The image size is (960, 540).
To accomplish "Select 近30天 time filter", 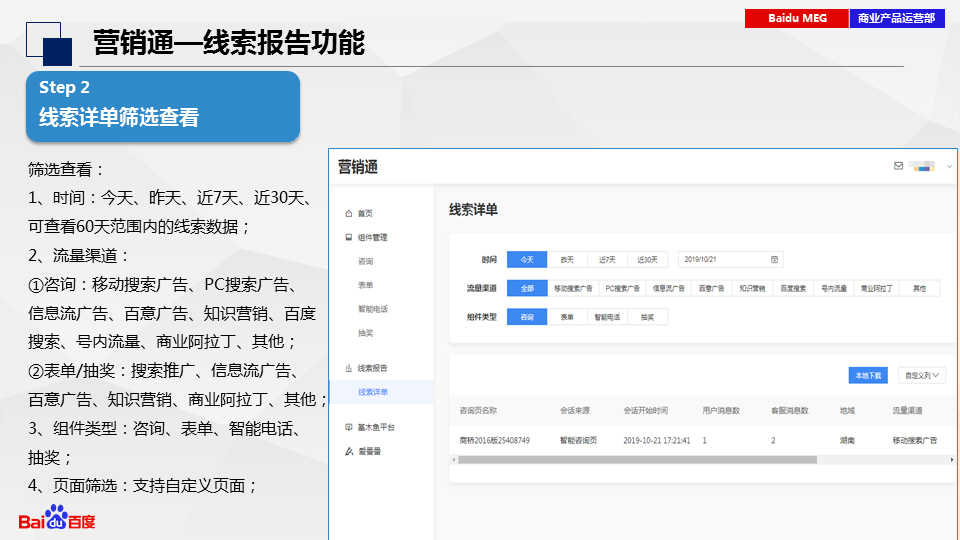I will point(647,260).
